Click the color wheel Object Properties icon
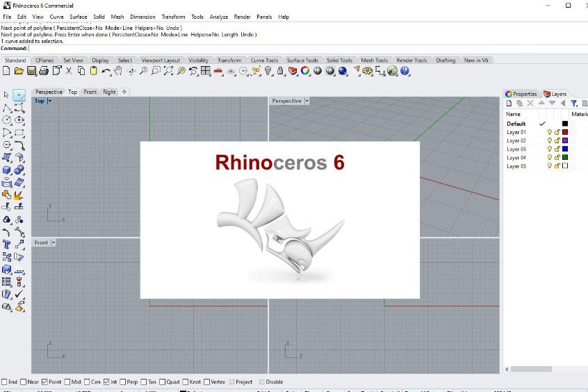The width and height of the screenshot is (588, 392). [305, 71]
